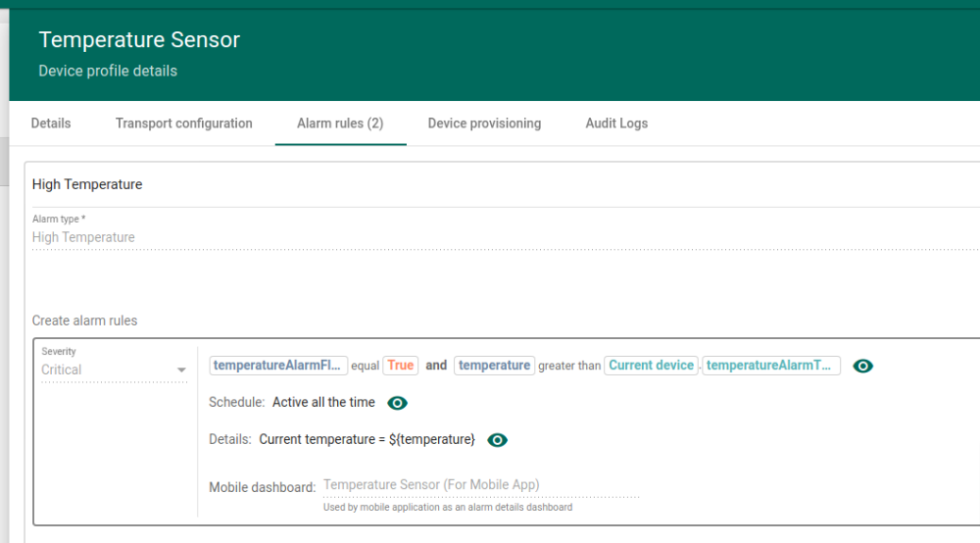Go to Device provisioning tab
980x543 pixels.
coord(484,123)
